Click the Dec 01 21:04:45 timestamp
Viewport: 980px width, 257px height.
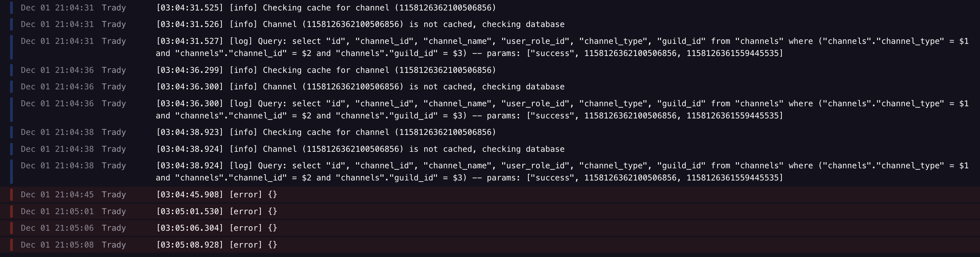[57, 195]
